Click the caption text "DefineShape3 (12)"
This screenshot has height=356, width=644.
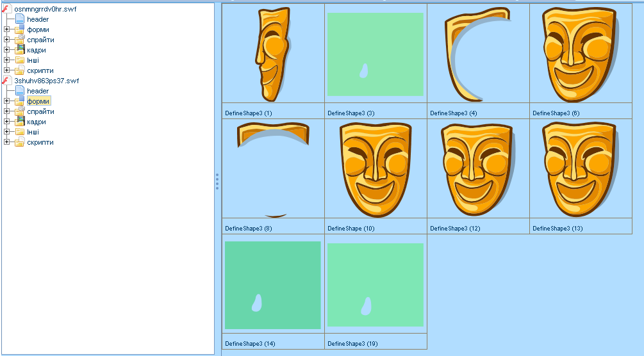[455, 229]
